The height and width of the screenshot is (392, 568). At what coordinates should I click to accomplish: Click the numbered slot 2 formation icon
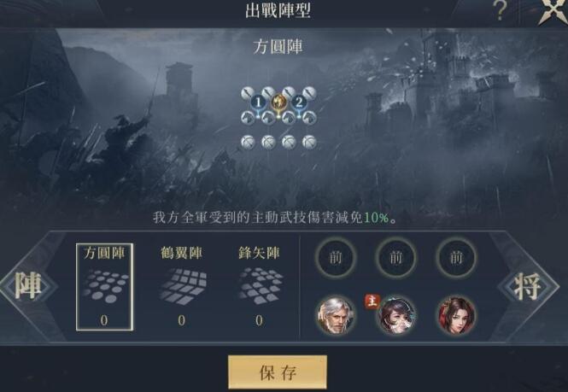tap(299, 102)
